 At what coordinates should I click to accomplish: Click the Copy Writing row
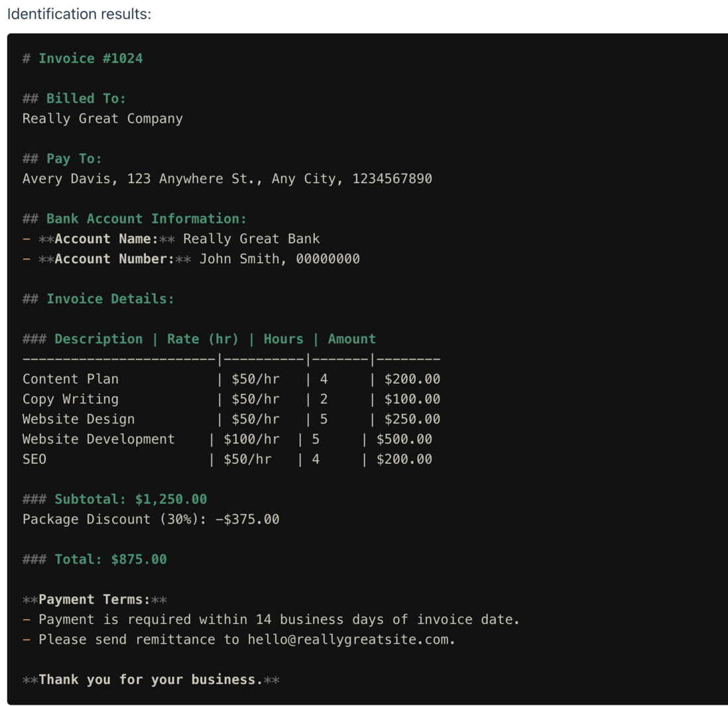pos(231,399)
